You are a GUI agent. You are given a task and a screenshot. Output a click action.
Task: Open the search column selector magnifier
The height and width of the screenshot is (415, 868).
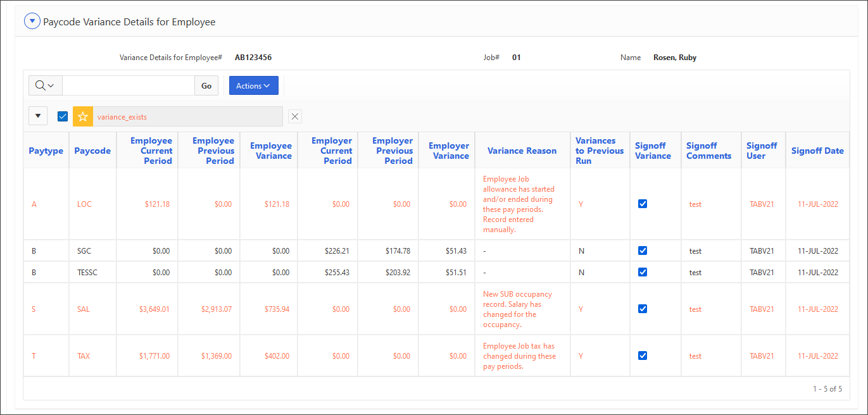(45, 86)
